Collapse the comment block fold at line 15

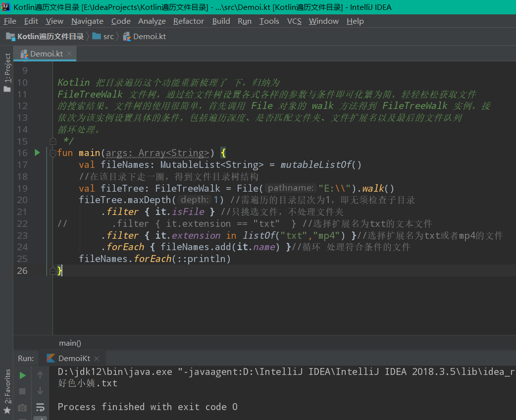[x=53, y=141]
